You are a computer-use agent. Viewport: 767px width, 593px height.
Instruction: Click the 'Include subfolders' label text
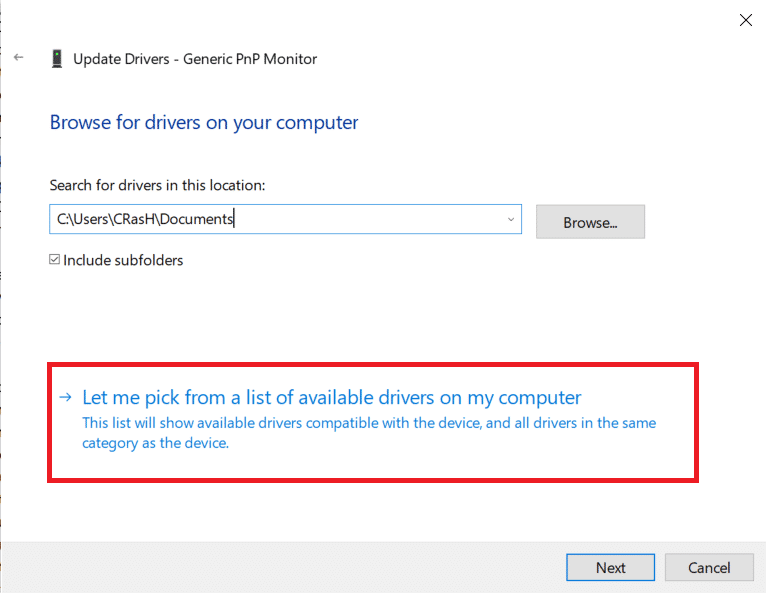123,260
